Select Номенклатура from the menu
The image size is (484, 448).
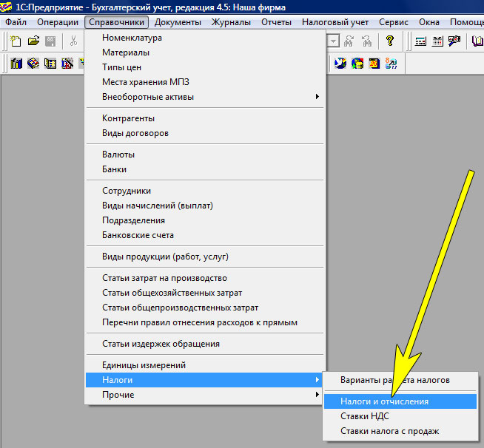point(205,38)
